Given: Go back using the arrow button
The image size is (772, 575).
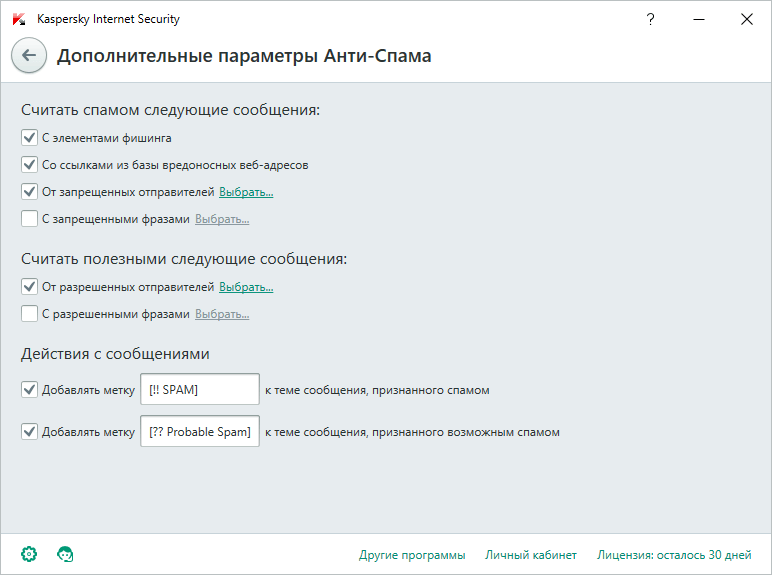Looking at the screenshot, I should (x=29, y=55).
